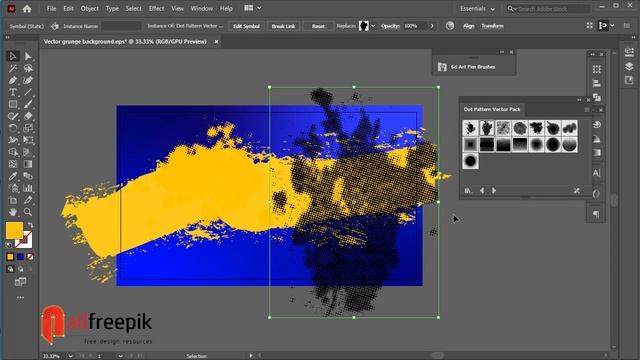Open the Align panel link

469,26
